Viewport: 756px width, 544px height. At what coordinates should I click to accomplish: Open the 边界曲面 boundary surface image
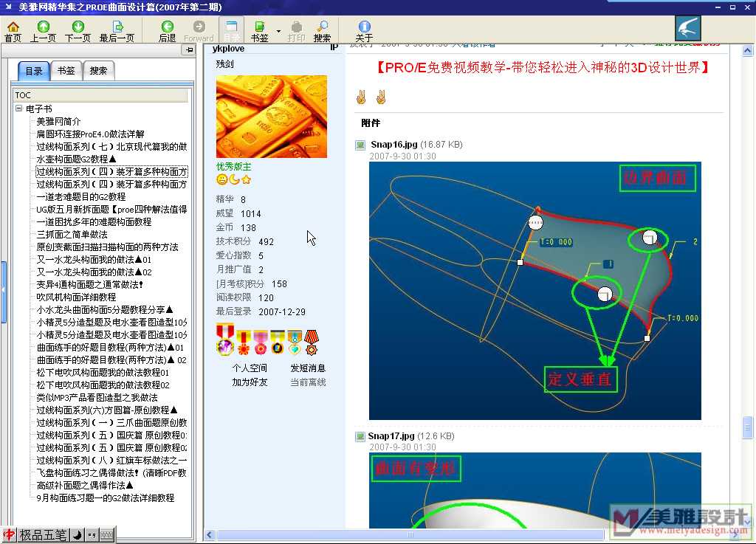535,291
